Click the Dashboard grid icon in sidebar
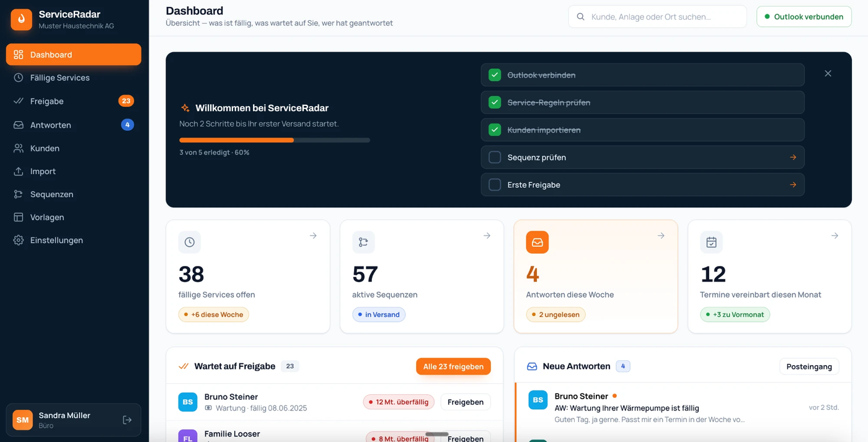 click(19, 55)
